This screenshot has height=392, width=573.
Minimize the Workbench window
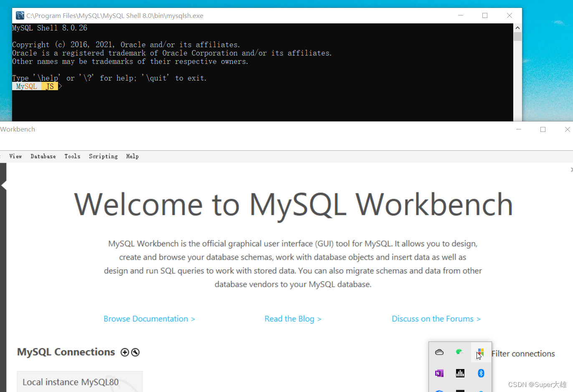coord(519,129)
